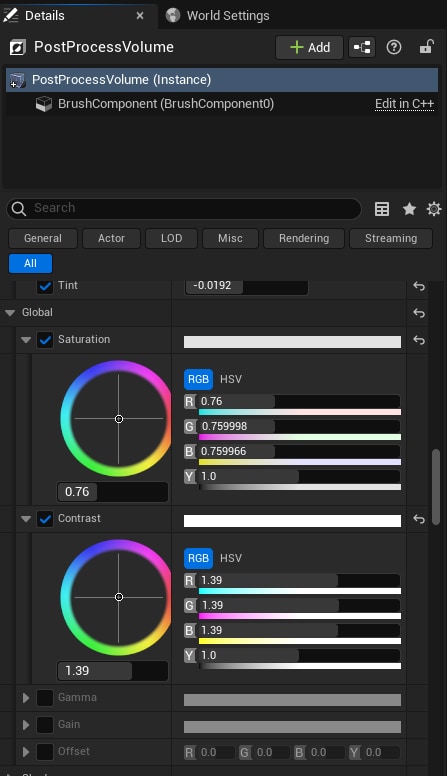Collapse the Global section
The image size is (447, 776).
tap(10, 313)
